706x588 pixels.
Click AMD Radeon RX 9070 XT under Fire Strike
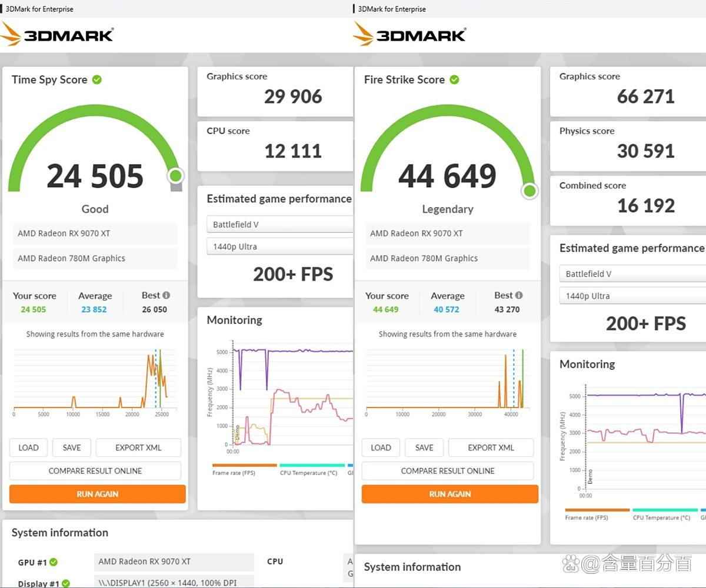point(447,233)
